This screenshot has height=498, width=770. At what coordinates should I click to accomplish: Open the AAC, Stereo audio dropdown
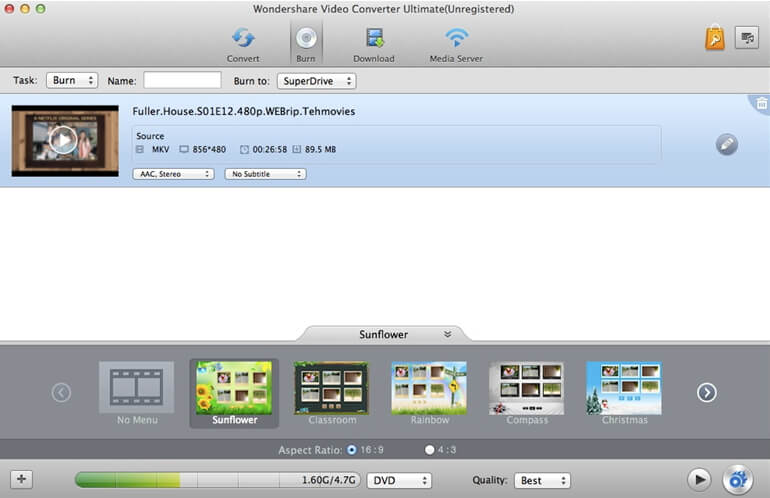click(x=173, y=174)
